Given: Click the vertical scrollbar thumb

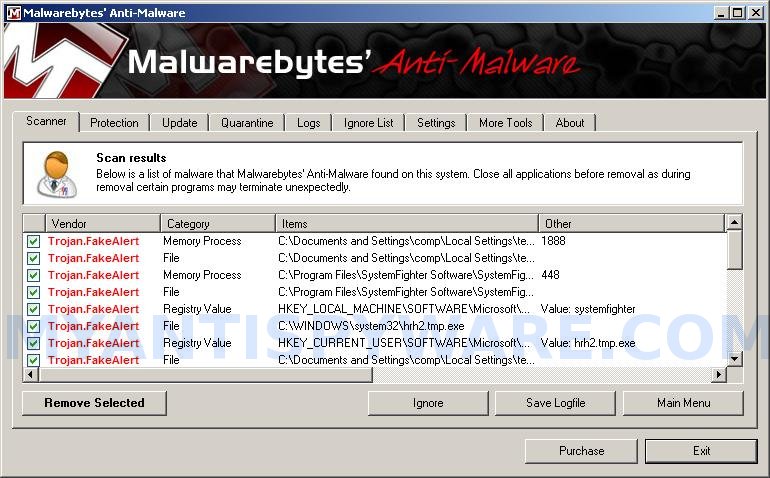Looking at the screenshot, I should click(734, 250).
